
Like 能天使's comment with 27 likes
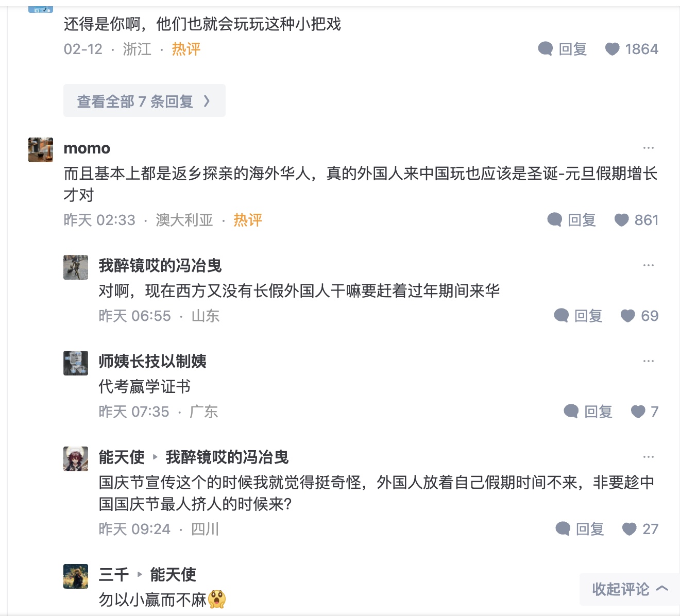pos(630,529)
